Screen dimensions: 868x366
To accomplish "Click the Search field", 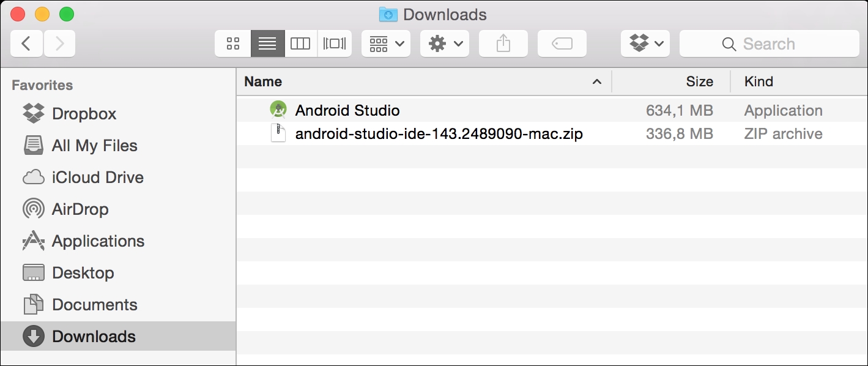I will click(769, 43).
